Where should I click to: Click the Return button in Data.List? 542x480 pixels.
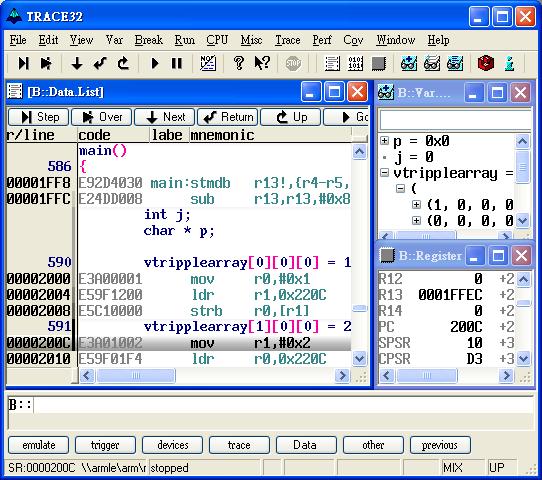pos(228,117)
